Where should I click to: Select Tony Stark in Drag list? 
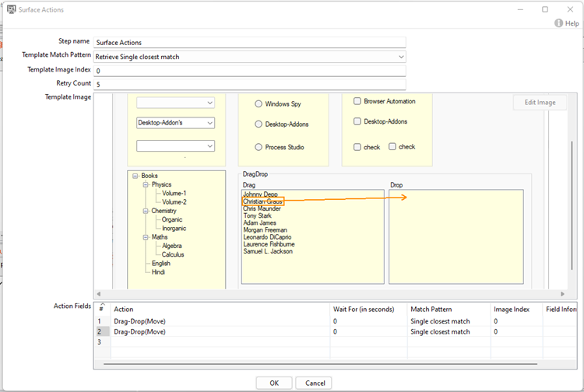click(259, 216)
